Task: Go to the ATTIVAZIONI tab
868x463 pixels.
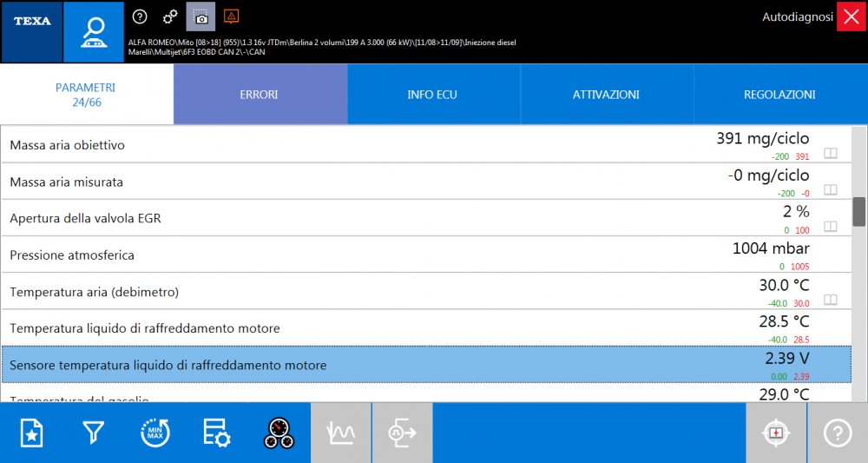Action: point(606,94)
